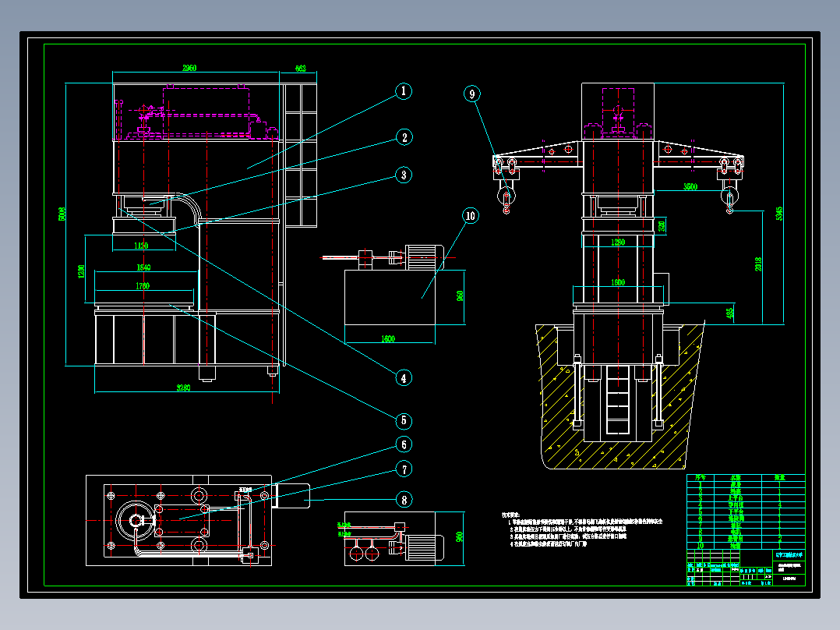Click the 序号 header cell in the parts table

coord(701,477)
